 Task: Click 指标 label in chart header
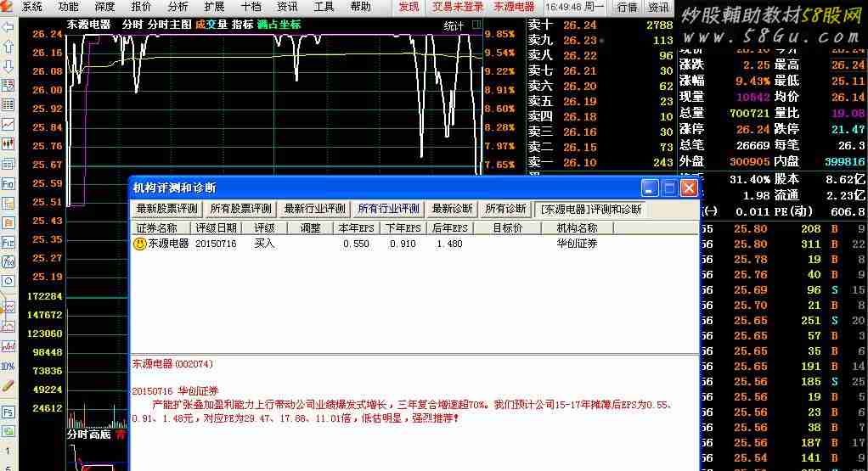[243, 25]
